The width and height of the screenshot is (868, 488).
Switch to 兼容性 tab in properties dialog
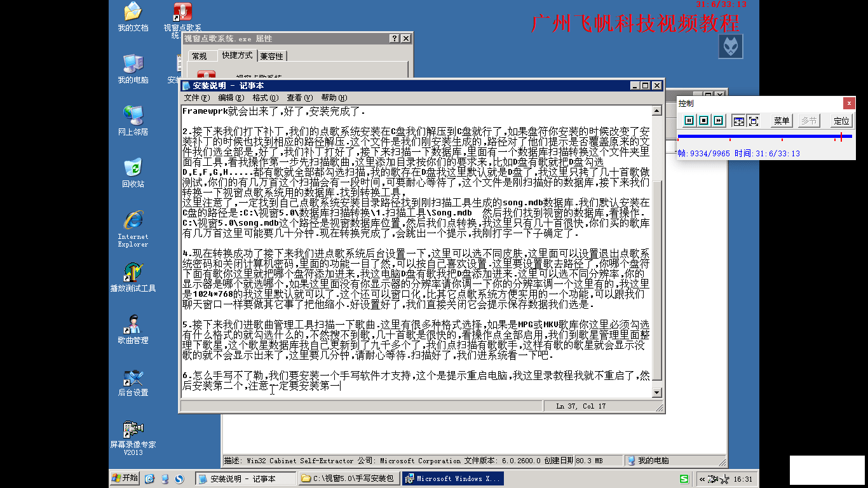point(272,57)
